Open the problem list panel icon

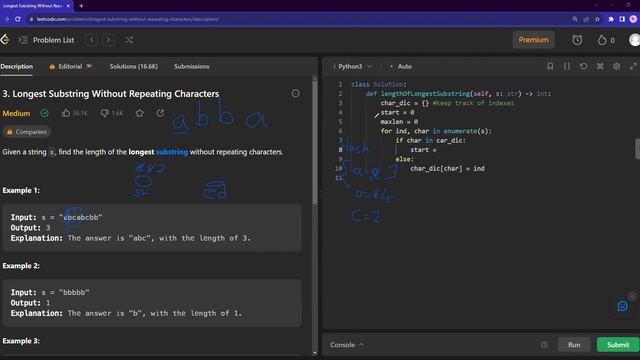point(22,40)
